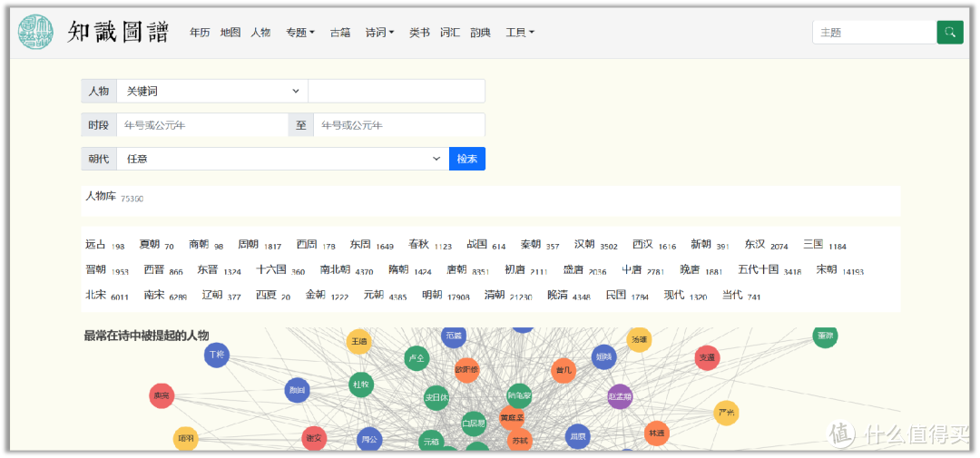
Task: Open the 唐朝 dynasty link
Action: tap(456, 270)
